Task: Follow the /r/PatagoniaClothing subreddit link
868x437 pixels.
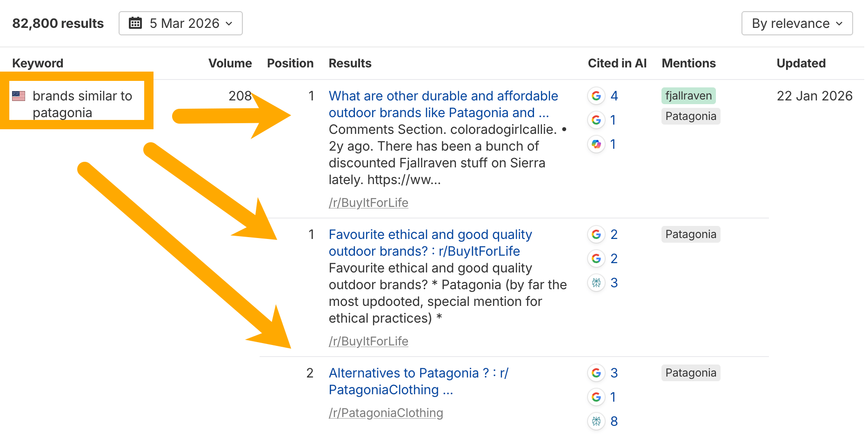Action: tap(386, 413)
